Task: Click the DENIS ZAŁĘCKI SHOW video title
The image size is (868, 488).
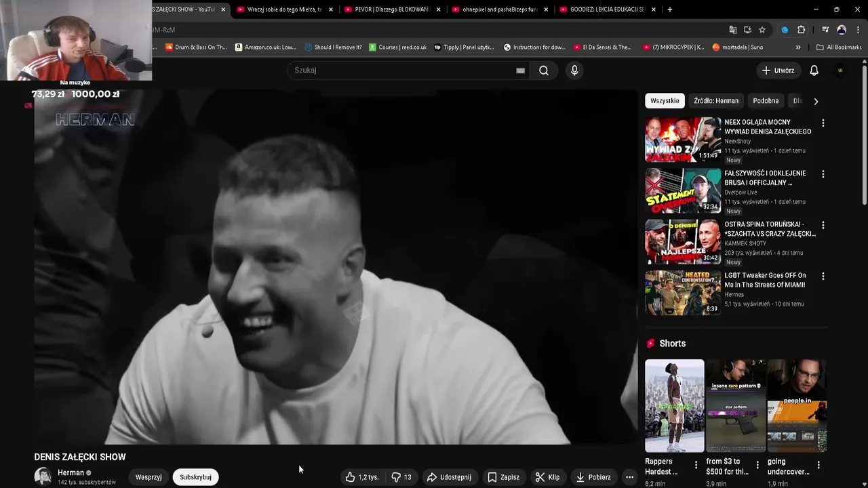Action: [80, 457]
